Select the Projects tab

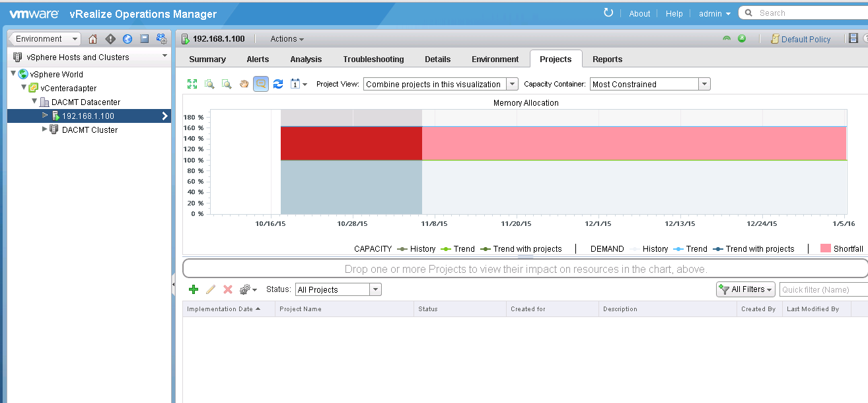pos(556,59)
